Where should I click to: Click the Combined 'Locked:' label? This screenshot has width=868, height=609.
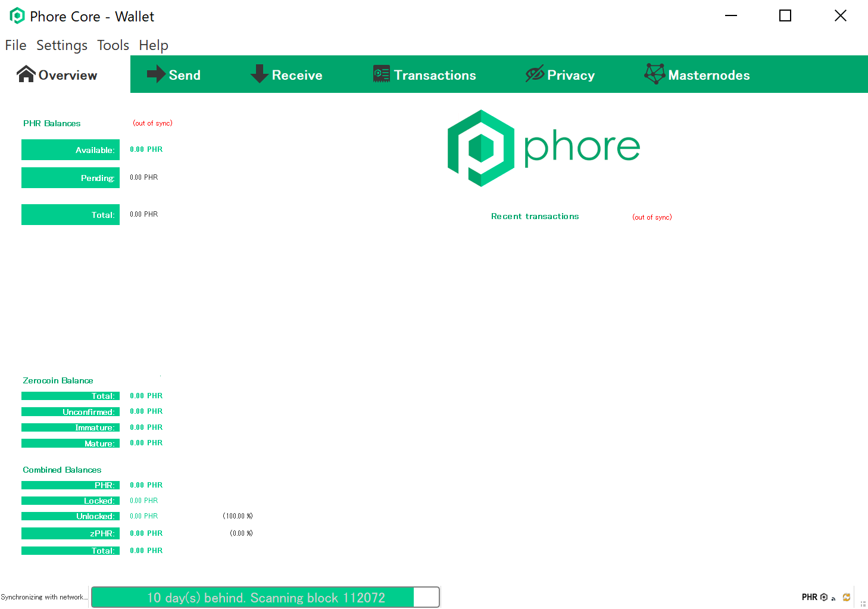click(70, 501)
